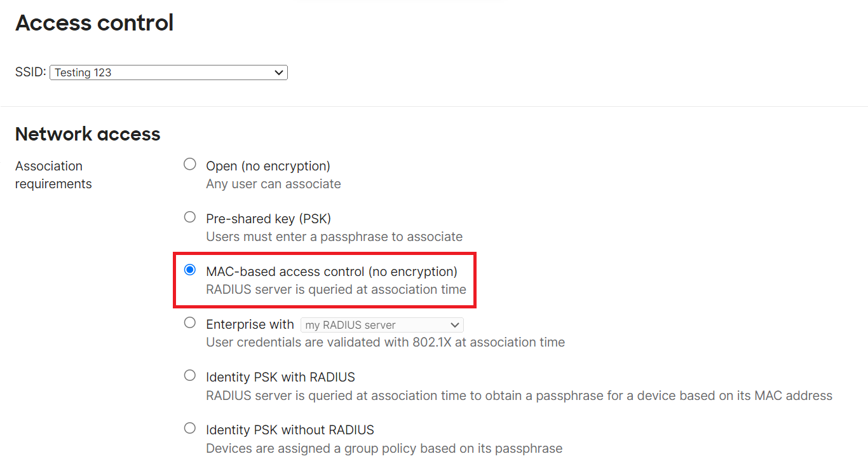Screen dimensions: 868x475
Task: Enable the Enterprise with radio button
Action: click(189, 323)
